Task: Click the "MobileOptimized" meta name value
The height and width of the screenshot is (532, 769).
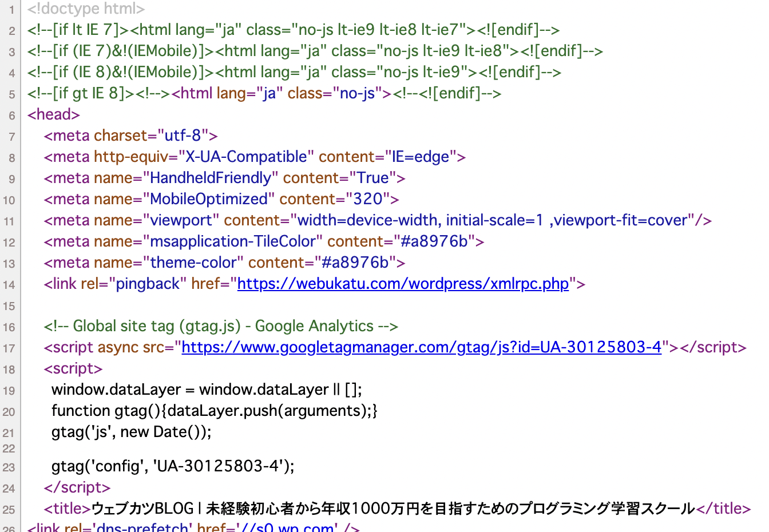Action: coord(208,199)
